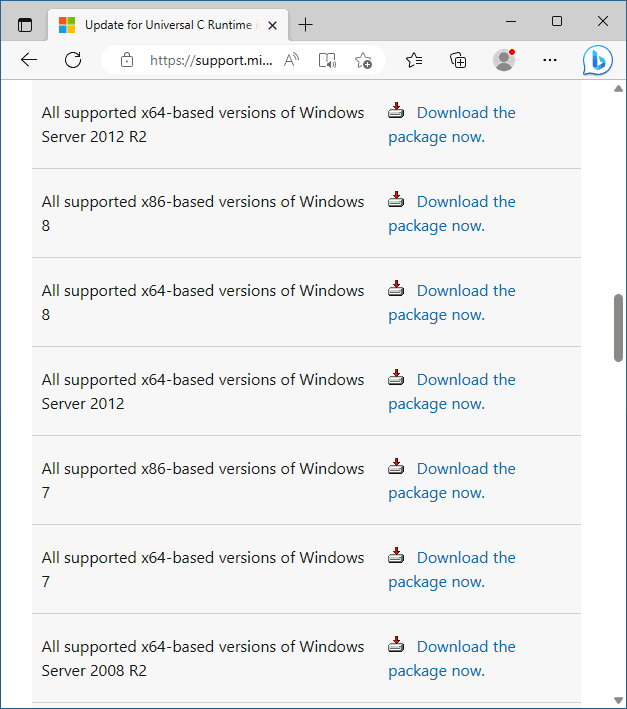Open the Favorites list
This screenshot has height=709, width=627.
point(414,60)
